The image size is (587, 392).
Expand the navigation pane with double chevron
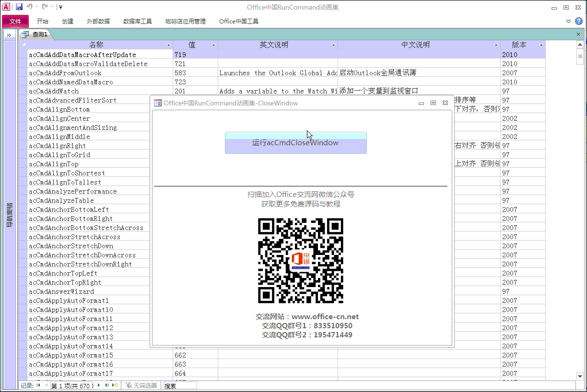(x=9, y=35)
